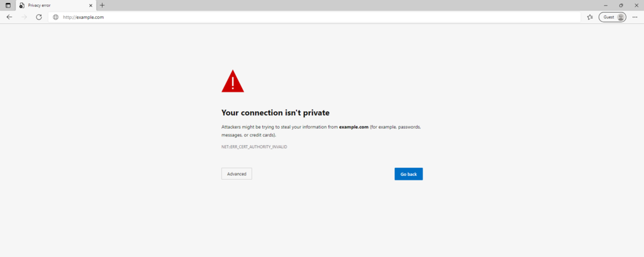Open Settings and more ellipsis menu

pyautogui.click(x=635, y=17)
